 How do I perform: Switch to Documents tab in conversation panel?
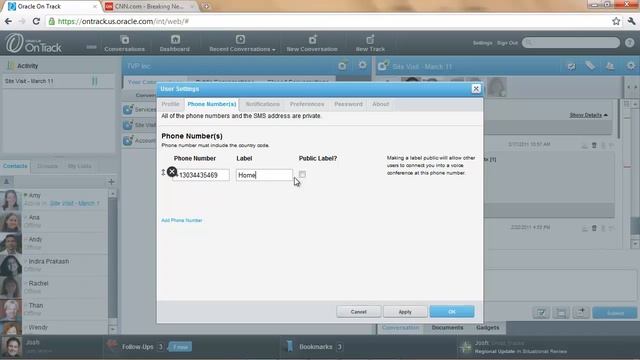447,327
